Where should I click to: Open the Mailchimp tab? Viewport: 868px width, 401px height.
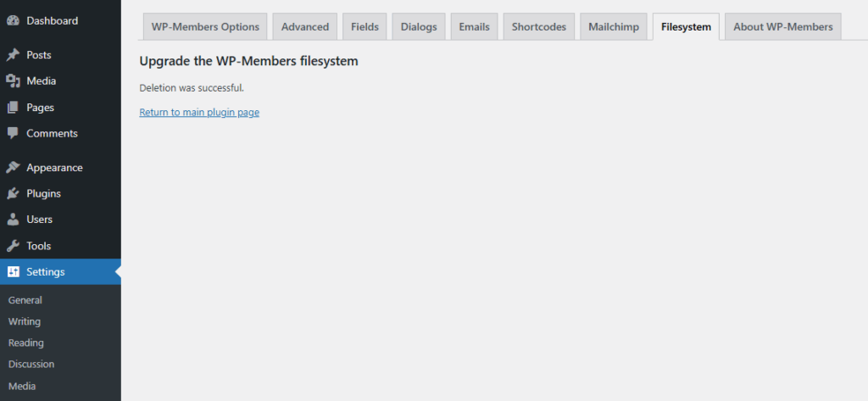point(614,27)
